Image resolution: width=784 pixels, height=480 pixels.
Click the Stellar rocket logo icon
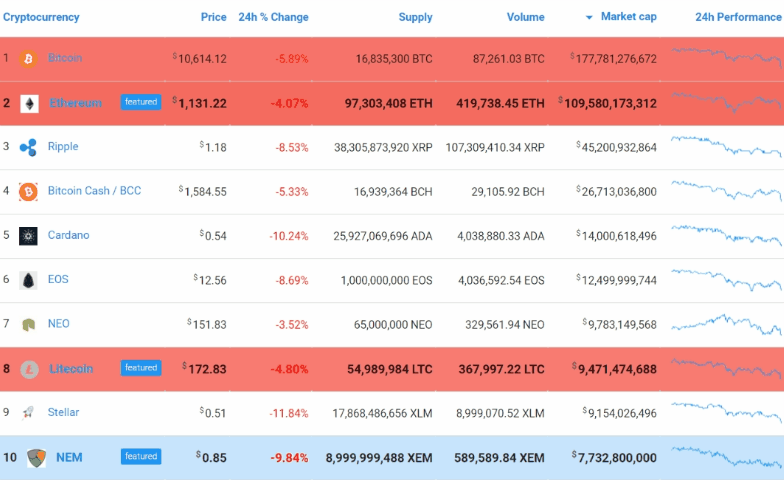coord(28,413)
